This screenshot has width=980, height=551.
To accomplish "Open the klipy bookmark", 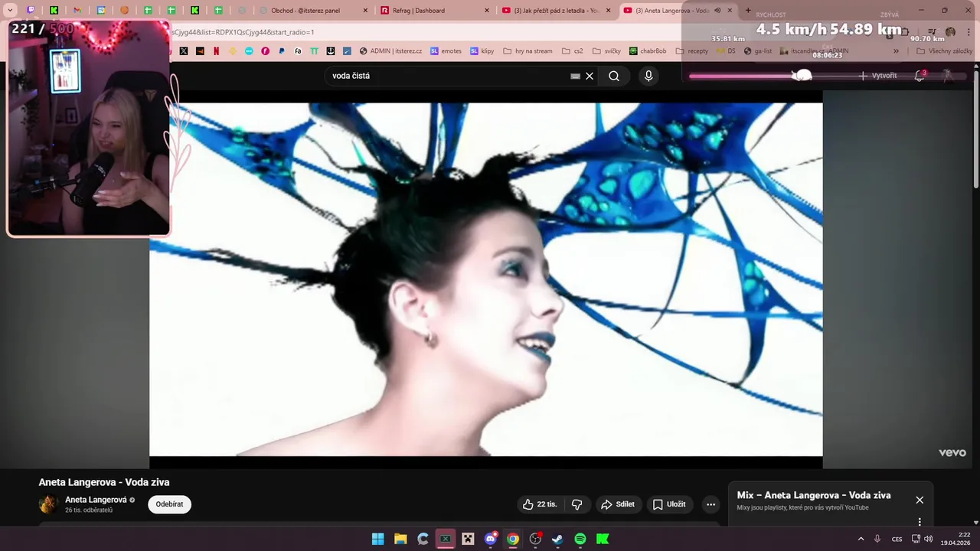I will click(x=482, y=51).
